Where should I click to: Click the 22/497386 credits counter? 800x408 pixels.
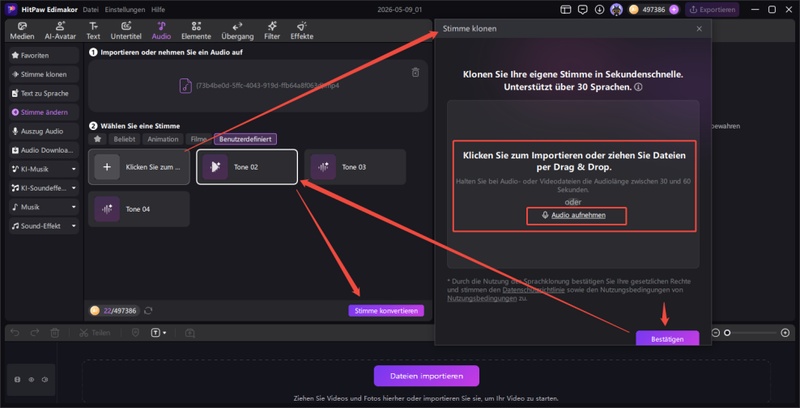click(114, 311)
